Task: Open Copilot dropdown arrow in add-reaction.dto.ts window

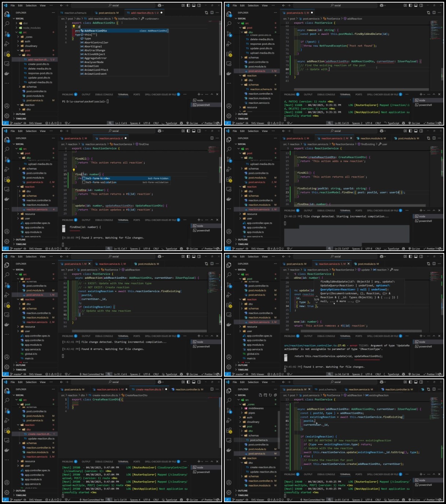Action: 163,6
